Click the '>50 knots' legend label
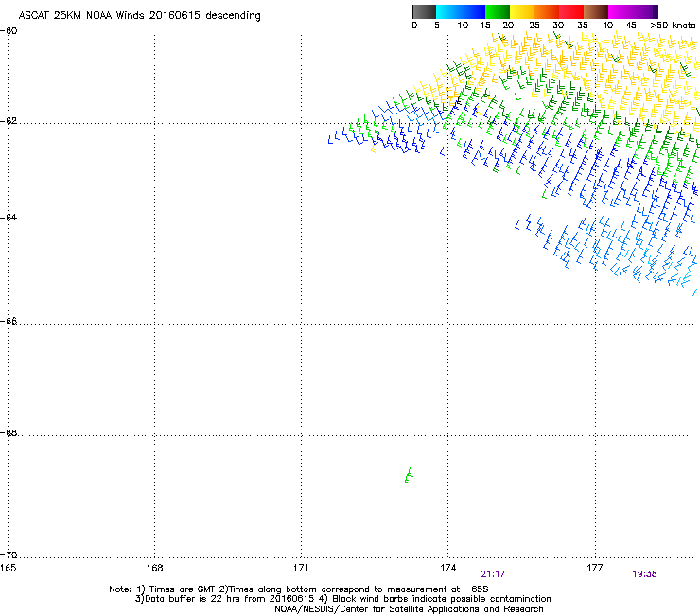The width and height of the screenshot is (700, 615). [x=673, y=26]
